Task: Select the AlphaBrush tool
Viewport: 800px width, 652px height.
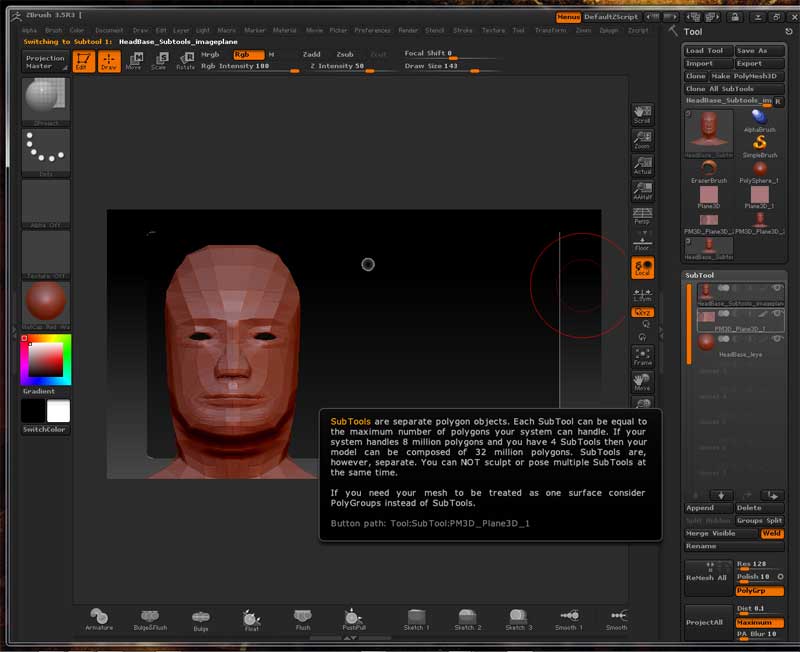Action: coord(760,121)
